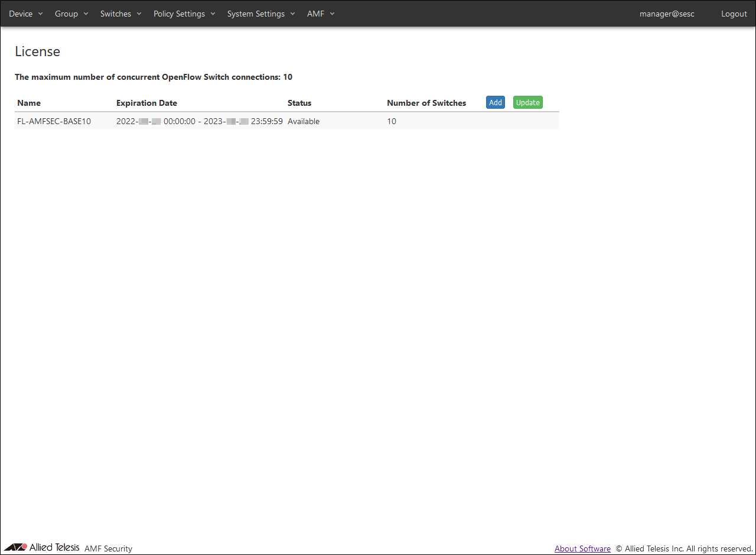Image resolution: width=756 pixels, height=555 pixels.
Task: Expand the AMF navigation menu
Action: [x=321, y=14]
